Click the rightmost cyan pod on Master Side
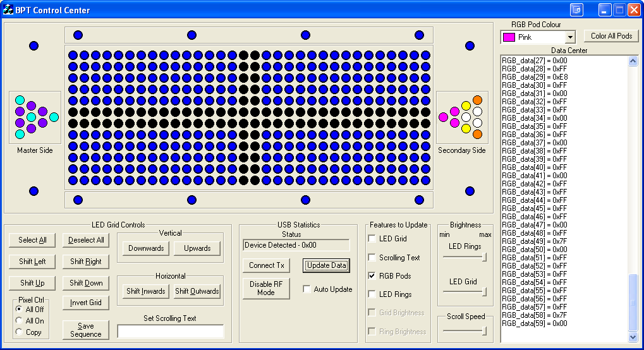This screenshot has width=644, height=350. coord(54,117)
